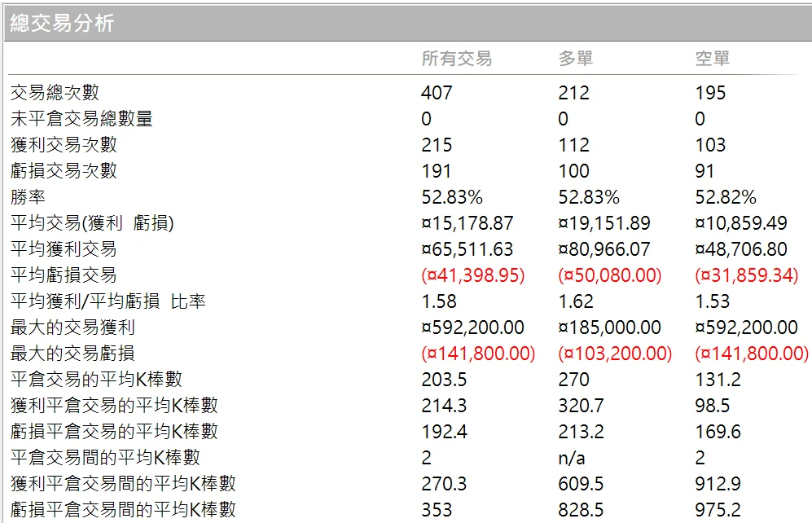Click value 975.2 in 空單 column
This screenshot has width=812, height=523.
718,510
